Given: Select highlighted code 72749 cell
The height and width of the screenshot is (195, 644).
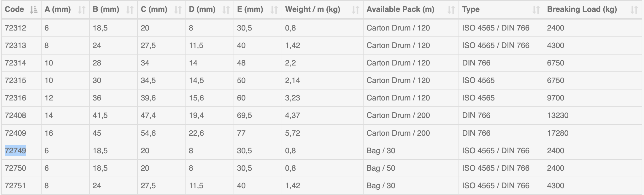Looking at the screenshot, I should click(x=15, y=151).
